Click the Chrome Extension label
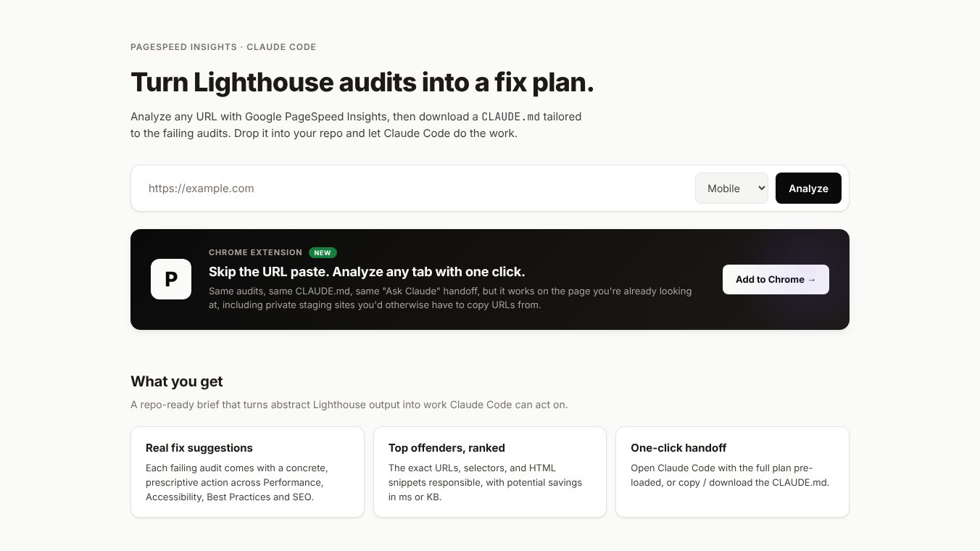The width and height of the screenshot is (980, 551). 255,252
